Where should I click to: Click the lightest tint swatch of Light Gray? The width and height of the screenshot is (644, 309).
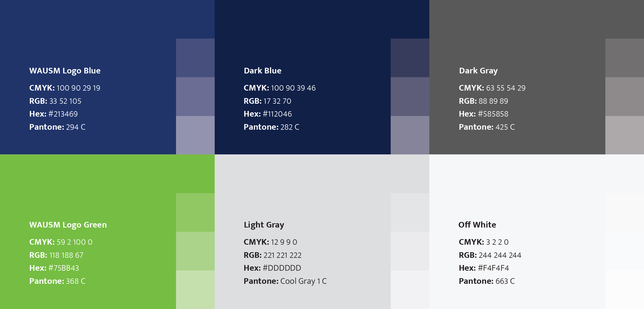click(x=410, y=290)
